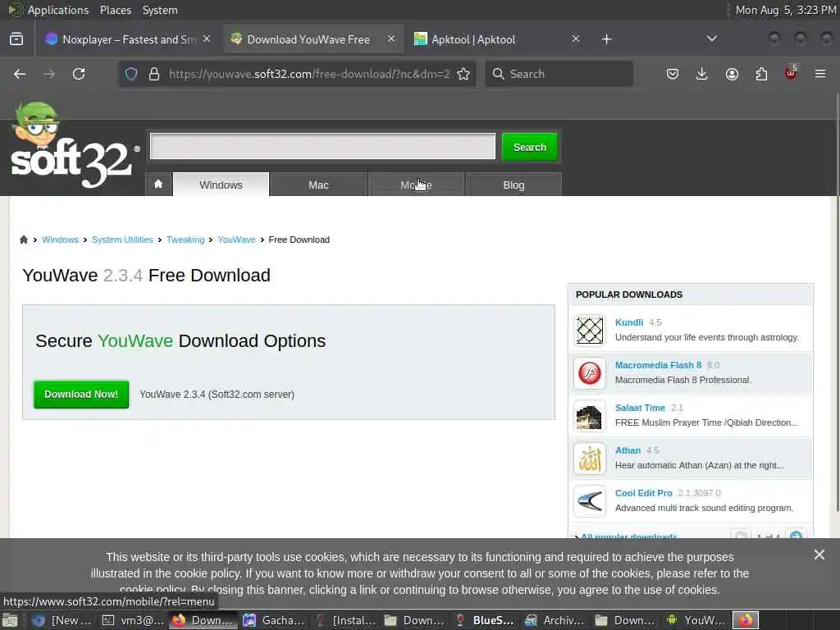Open the Places menu
The width and height of the screenshot is (840, 630).
116,10
